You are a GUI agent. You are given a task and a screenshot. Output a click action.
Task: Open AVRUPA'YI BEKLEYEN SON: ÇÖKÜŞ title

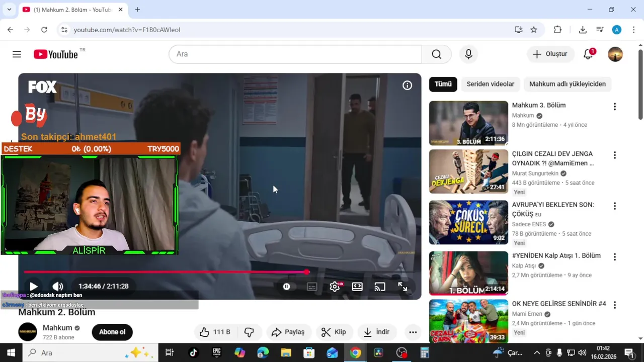[553, 209]
